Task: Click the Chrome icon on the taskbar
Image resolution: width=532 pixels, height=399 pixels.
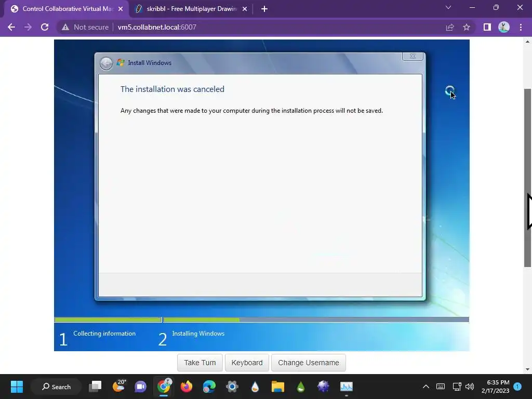Action: tap(164, 386)
